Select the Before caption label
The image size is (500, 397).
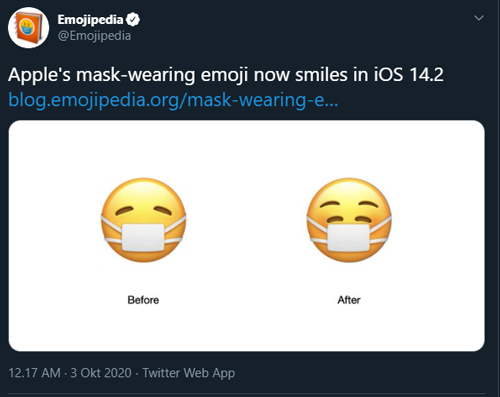click(143, 300)
